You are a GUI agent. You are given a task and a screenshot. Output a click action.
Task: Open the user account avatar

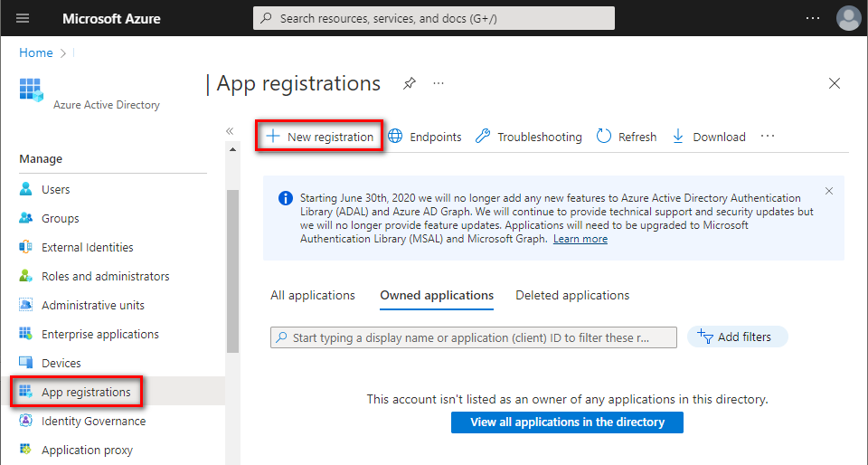(848, 18)
